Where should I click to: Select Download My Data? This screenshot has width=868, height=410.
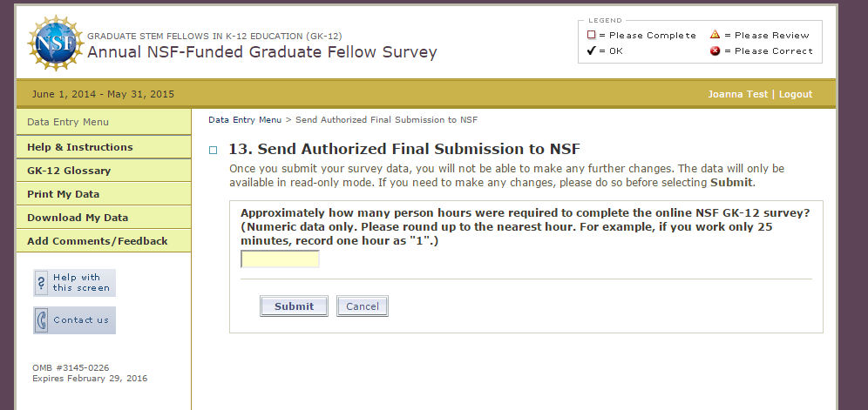[78, 218]
